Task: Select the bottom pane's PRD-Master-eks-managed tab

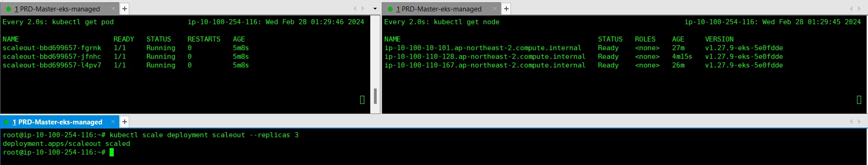Action: point(59,122)
